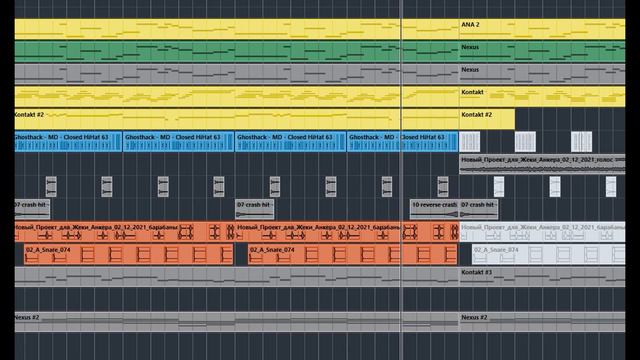This screenshot has width=640, height=360.
Task: Select the голос vocal audio clip
Action: [542, 164]
